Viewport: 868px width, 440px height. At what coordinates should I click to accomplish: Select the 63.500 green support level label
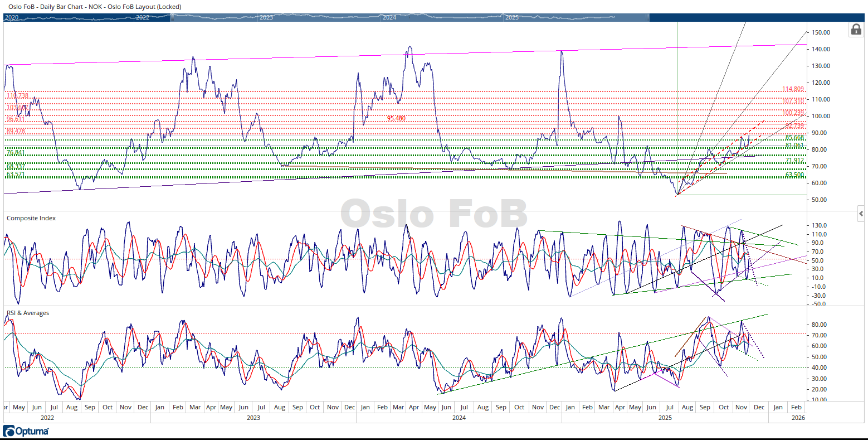[x=794, y=175]
